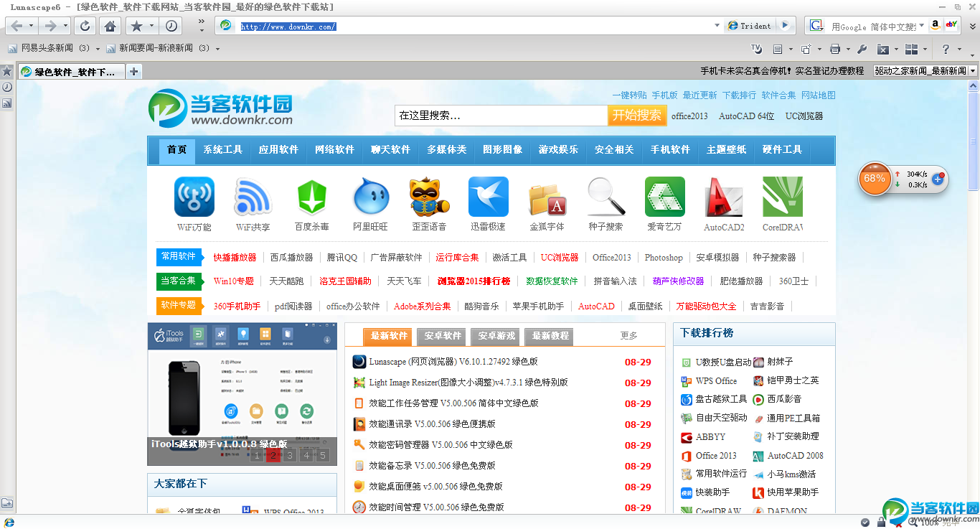Click the 歪歪语音 app icon
The width and height of the screenshot is (980, 529).
click(x=430, y=197)
